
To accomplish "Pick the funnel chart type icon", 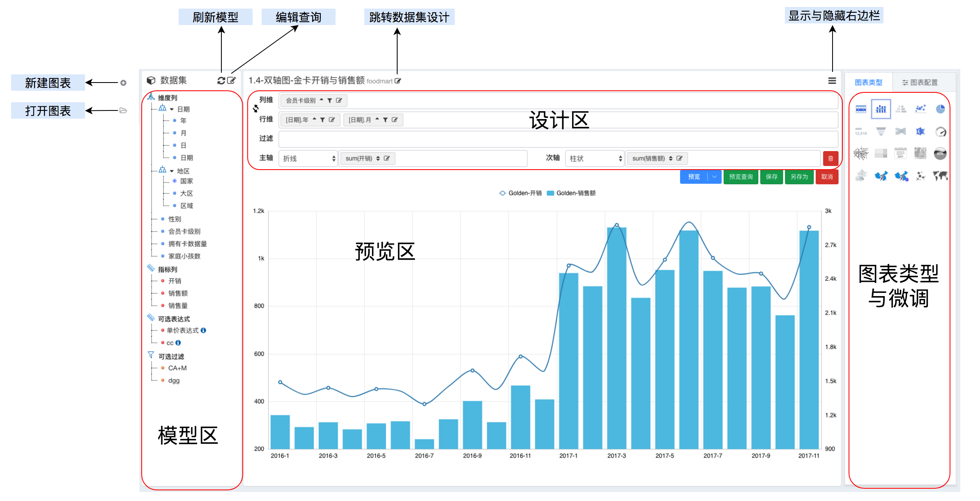I will (x=881, y=131).
